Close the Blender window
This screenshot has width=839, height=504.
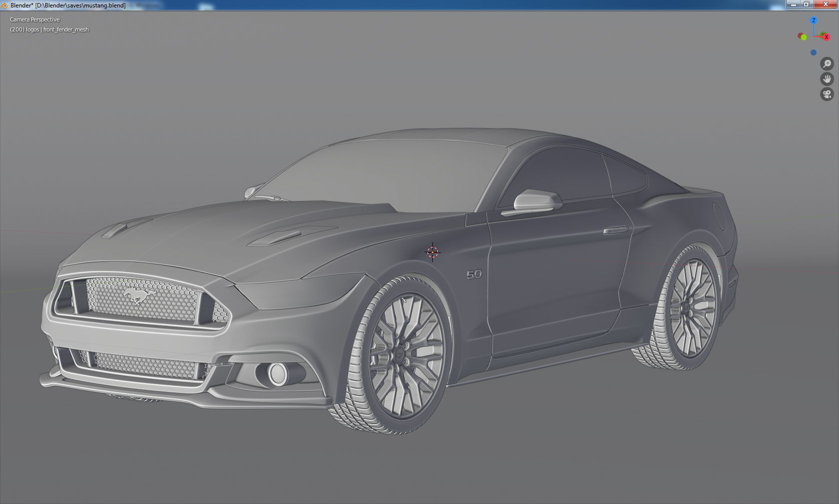click(x=826, y=4)
